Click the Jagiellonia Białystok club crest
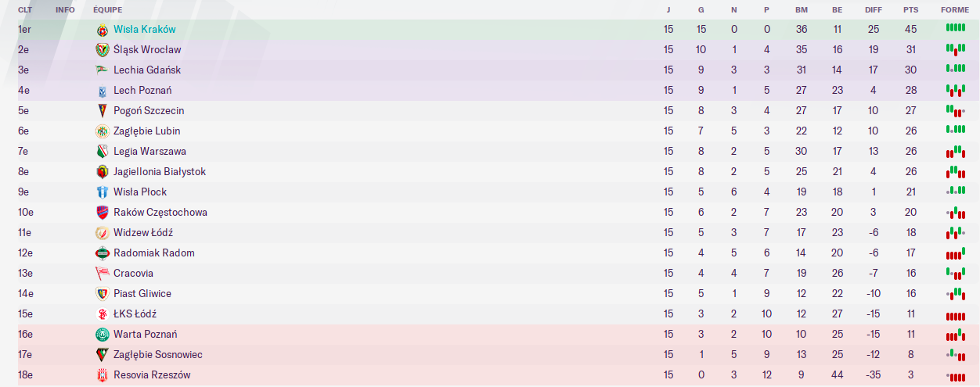980x387 pixels. click(102, 172)
